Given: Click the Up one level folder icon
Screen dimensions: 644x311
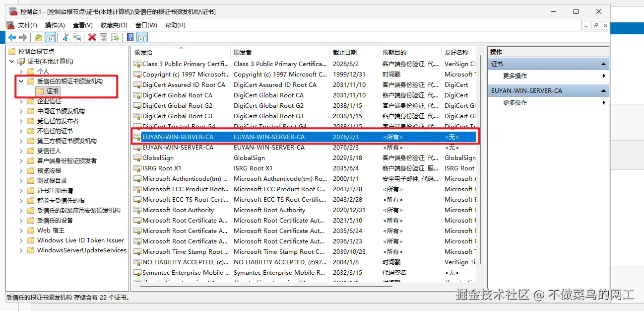Looking at the screenshot, I should tap(39, 37).
